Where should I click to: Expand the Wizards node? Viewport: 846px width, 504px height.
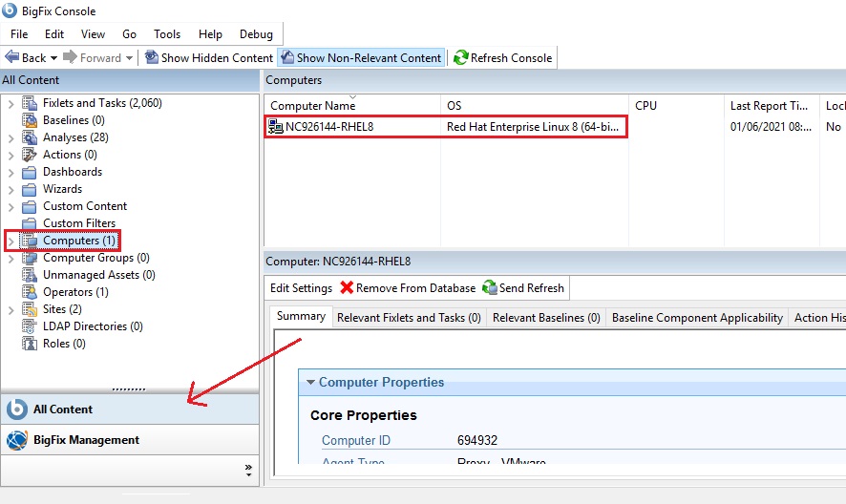point(11,190)
